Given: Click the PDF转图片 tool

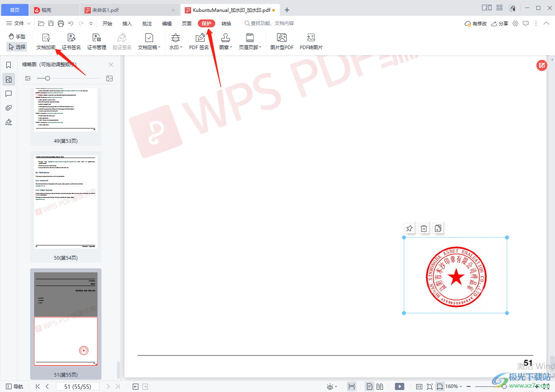Looking at the screenshot, I should tap(311, 42).
